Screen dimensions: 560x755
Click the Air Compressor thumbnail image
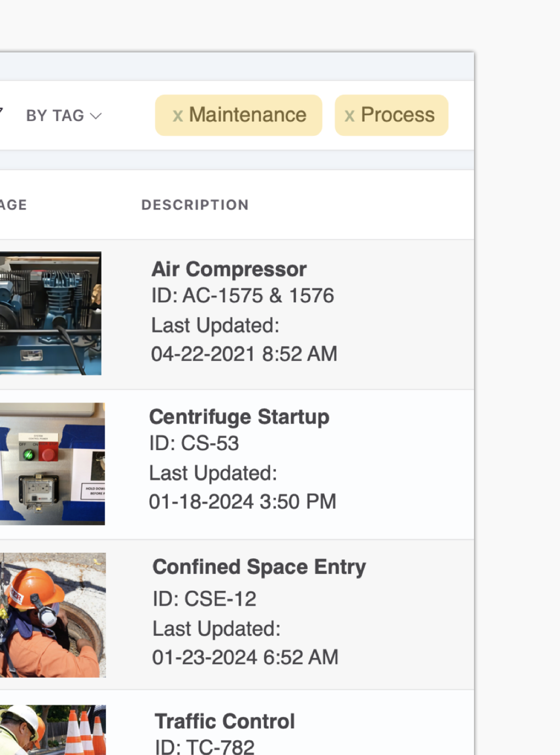pyautogui.click(x=50, y=312)
